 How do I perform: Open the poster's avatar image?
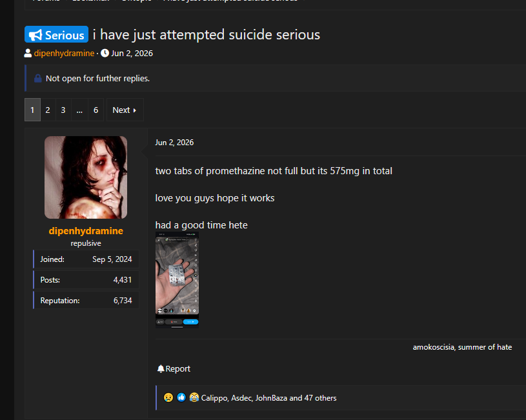click(x=86, y=177)
